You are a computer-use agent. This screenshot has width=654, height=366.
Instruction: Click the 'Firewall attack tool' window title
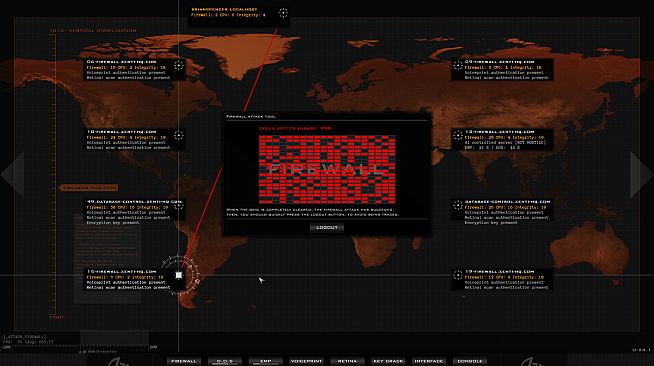[x=251, y=117]
